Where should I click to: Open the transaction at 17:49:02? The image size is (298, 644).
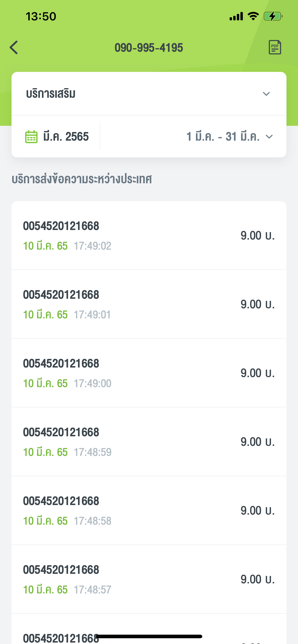coord(149,236)
